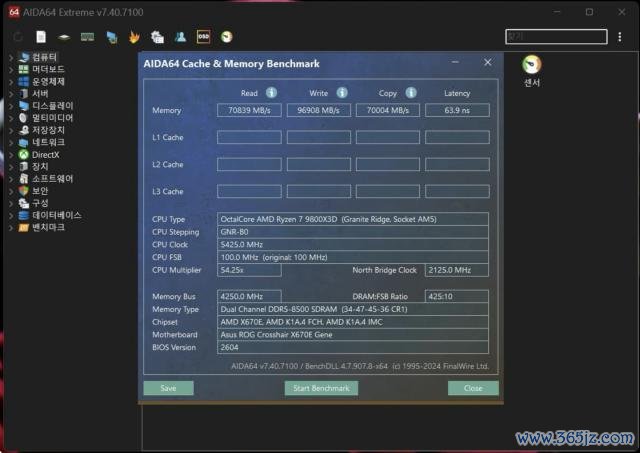Image resolution: width=640 pixels, height=453 pixels.
Task: Start System Stability Test flame icon
Action: click(x=134, y=37)
